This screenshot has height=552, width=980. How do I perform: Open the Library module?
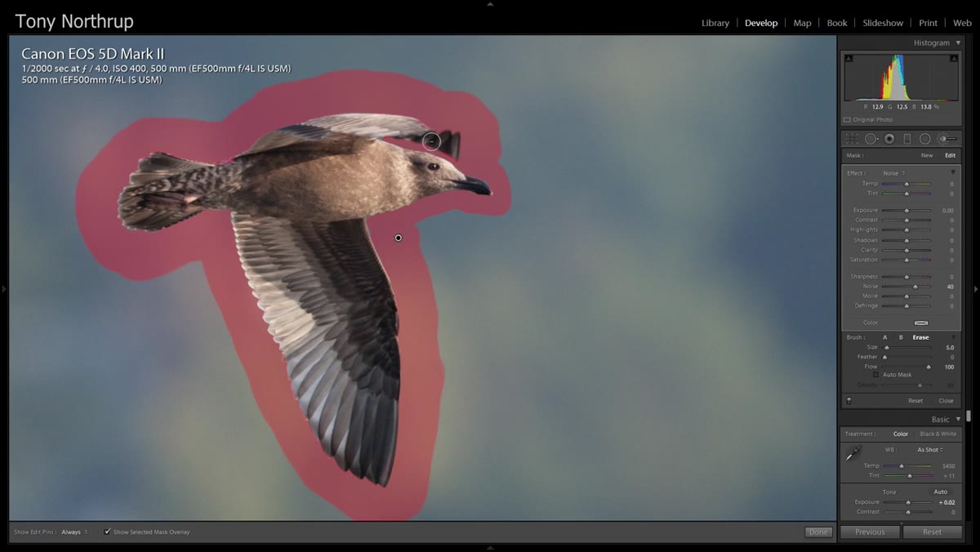tap(715, 23)
